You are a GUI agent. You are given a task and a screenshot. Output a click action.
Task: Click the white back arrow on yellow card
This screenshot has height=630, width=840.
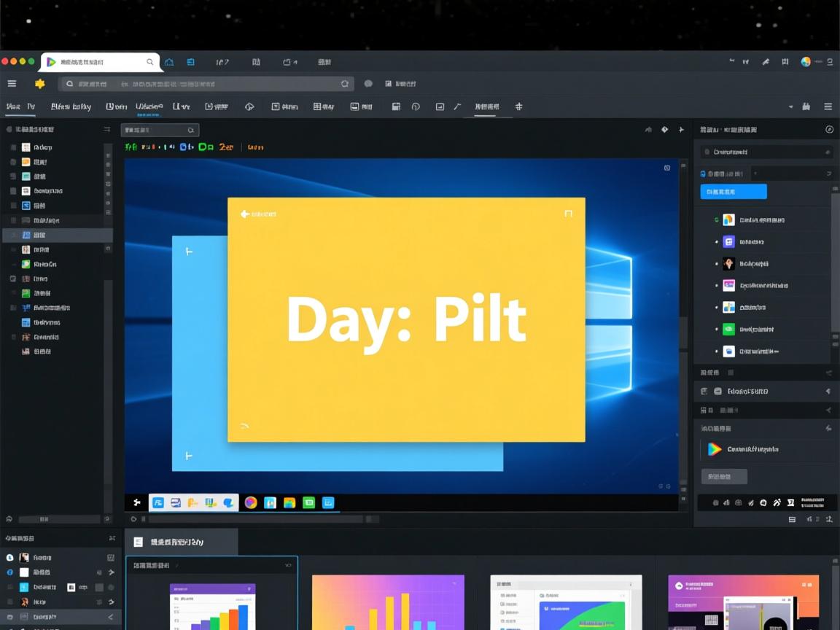click(245, 214)
